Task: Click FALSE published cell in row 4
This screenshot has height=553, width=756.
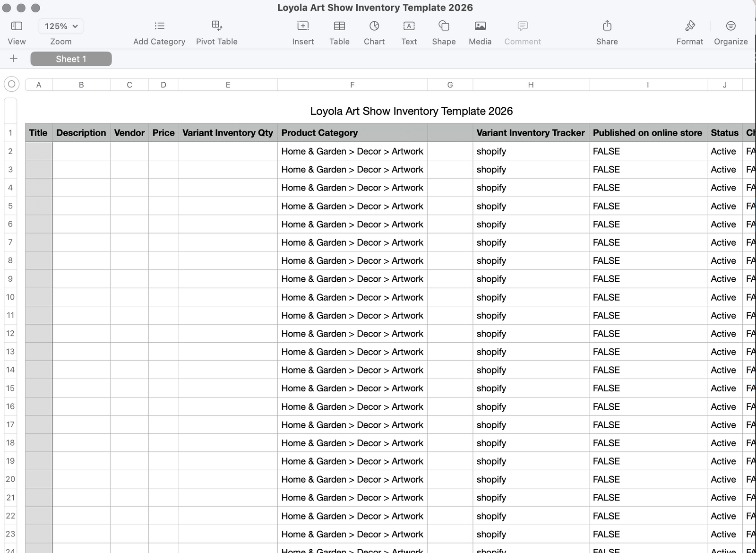Action: (648, 188)
